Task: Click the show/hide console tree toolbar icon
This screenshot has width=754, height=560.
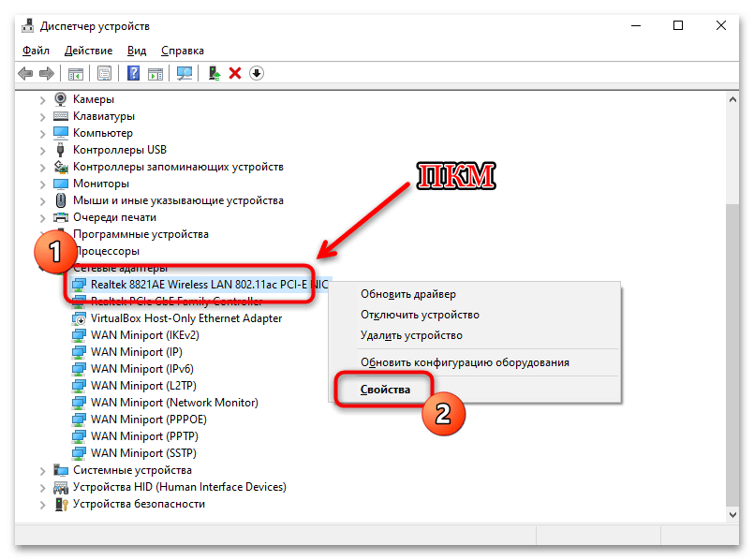Action: (x=75, y=73)
